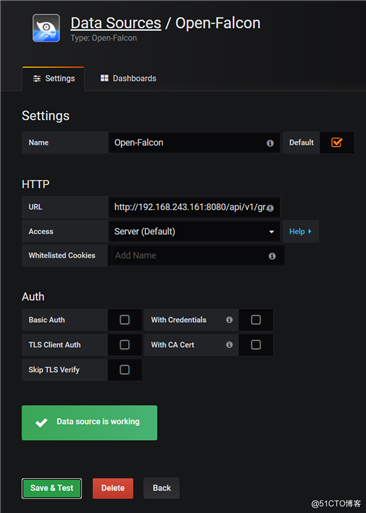The image size is (366, 513).
Task: Click the Save & Test button
Action: click(x=52, y=488)
